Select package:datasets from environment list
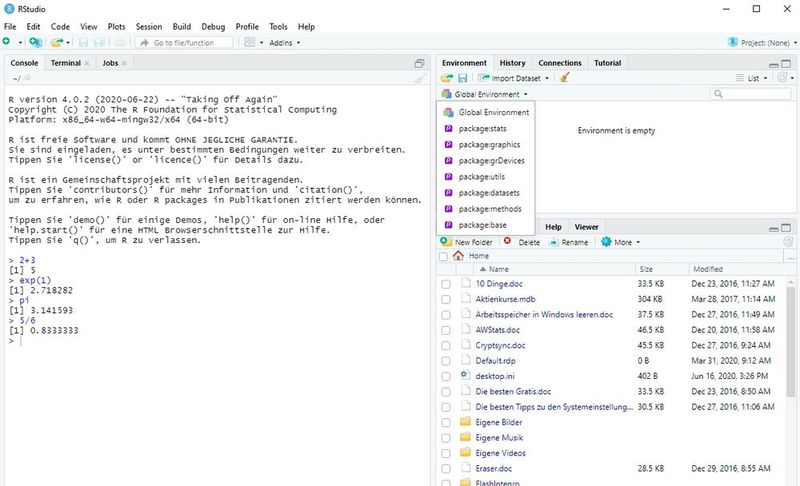The width and height of the screenshot is (800, 486). pyautogui.click(x=486, y=193)
